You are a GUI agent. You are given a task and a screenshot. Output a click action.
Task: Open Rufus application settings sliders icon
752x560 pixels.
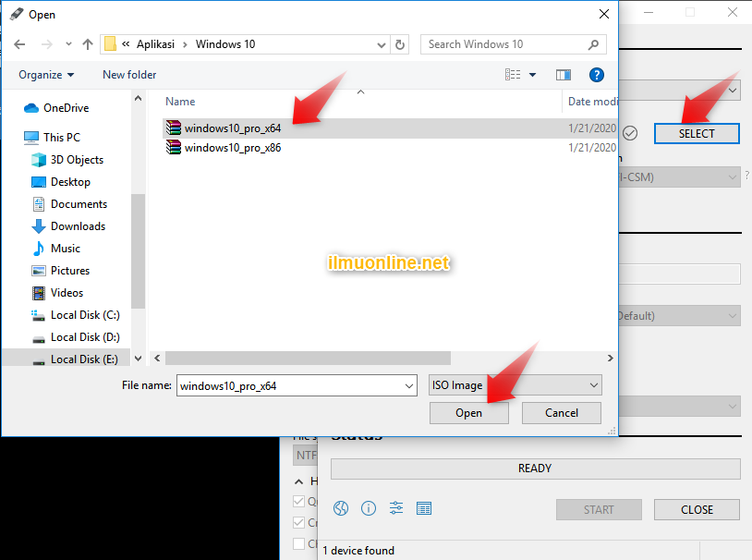396,508
